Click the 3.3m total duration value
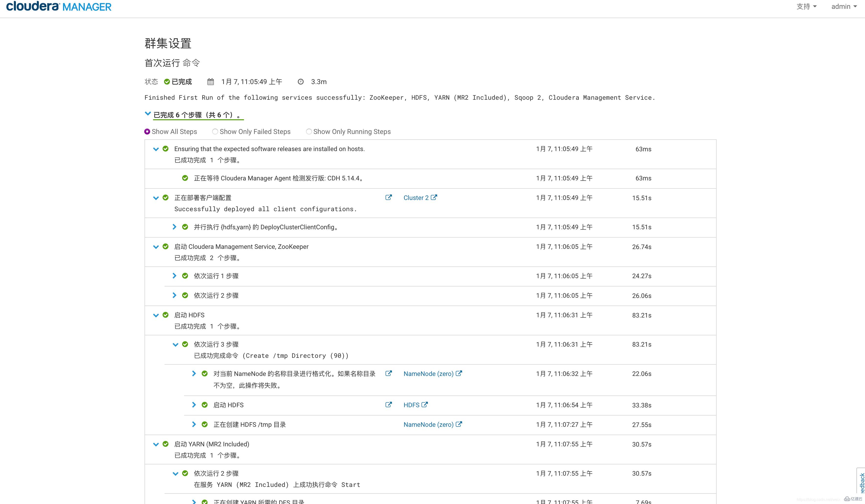Image resolution: width=865 pixels, height=504 pixels. pos(319,82)
